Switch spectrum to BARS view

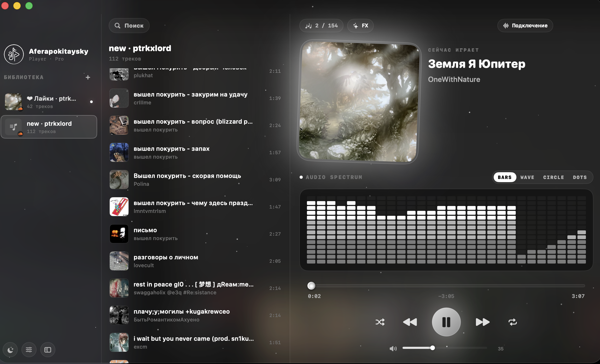tap(505, 177)
